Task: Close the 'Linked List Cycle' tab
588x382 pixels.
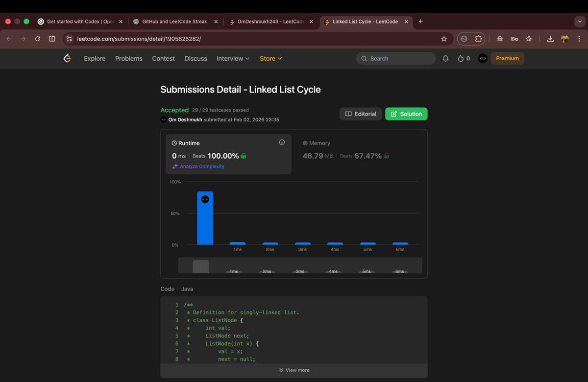Action: 406,22
